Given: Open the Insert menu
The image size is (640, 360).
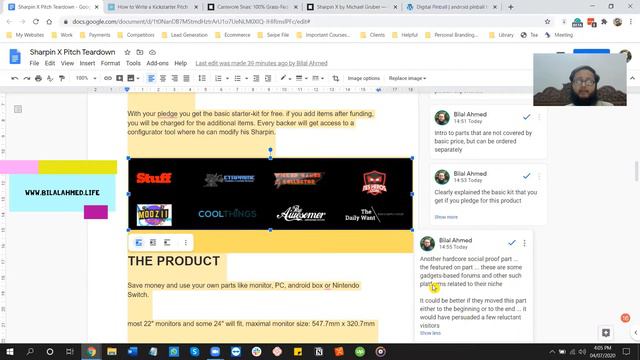Looking at the screenshot, I should click(x=87, y=63).
